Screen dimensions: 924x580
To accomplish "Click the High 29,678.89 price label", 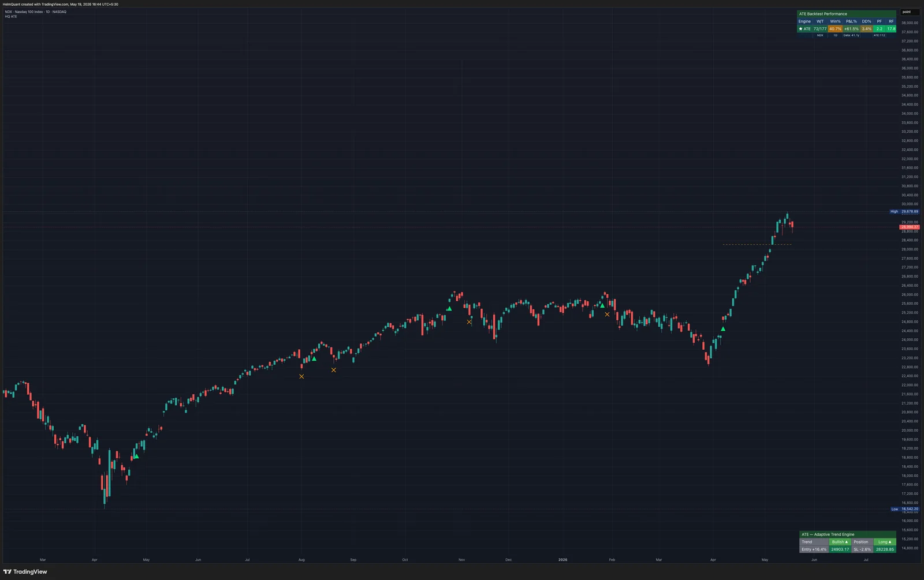I will pos(904,212).
